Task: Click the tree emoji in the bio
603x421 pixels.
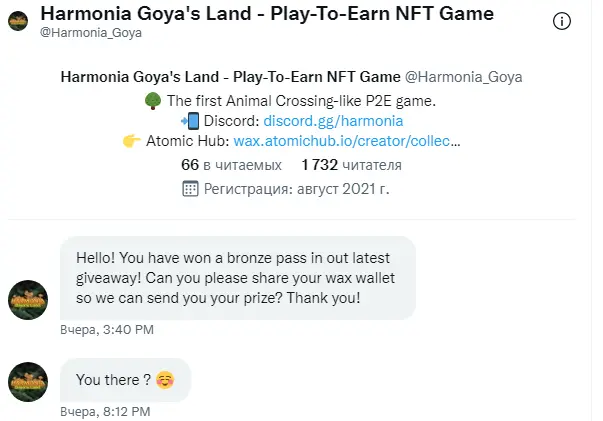Action: (153, 101)
